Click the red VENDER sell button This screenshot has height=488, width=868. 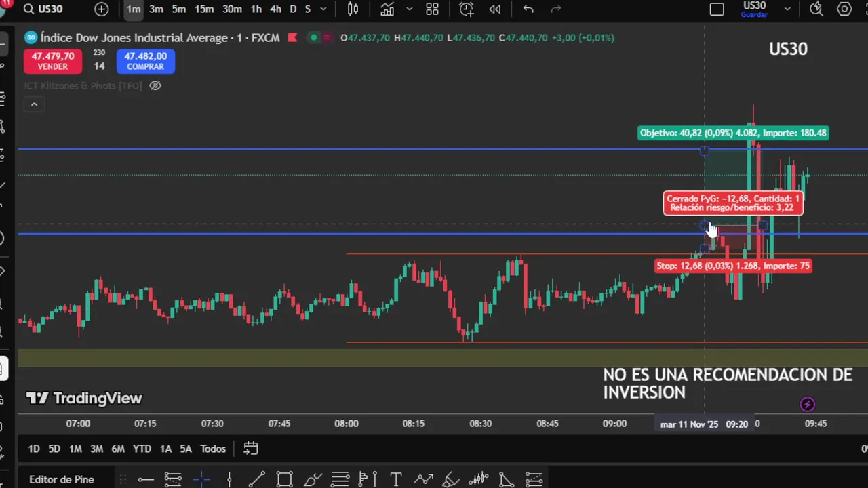coord(52,61)
